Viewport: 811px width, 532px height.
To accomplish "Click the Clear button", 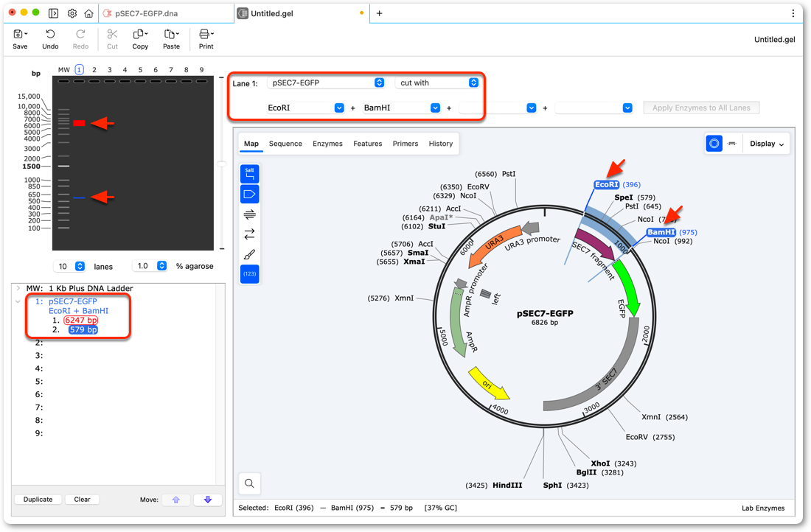I will tap(82, 500).
